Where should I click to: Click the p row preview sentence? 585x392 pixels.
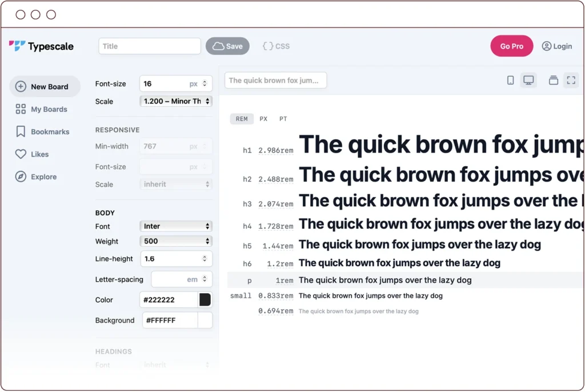(x=385, y=280)
